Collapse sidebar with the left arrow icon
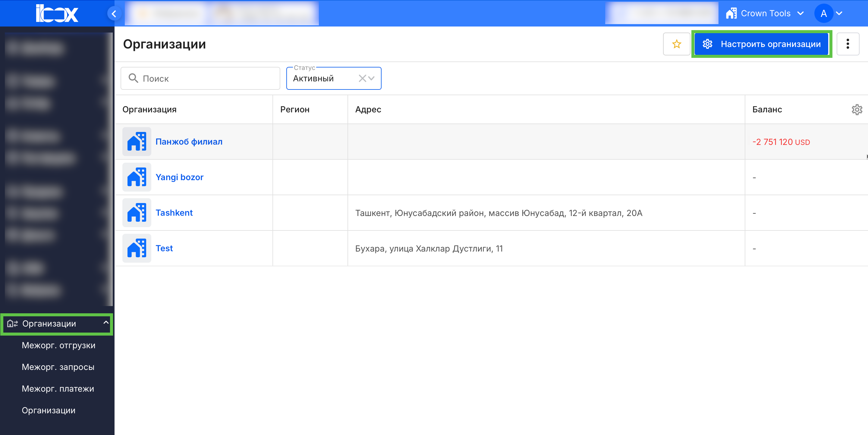 pos(114,14)
